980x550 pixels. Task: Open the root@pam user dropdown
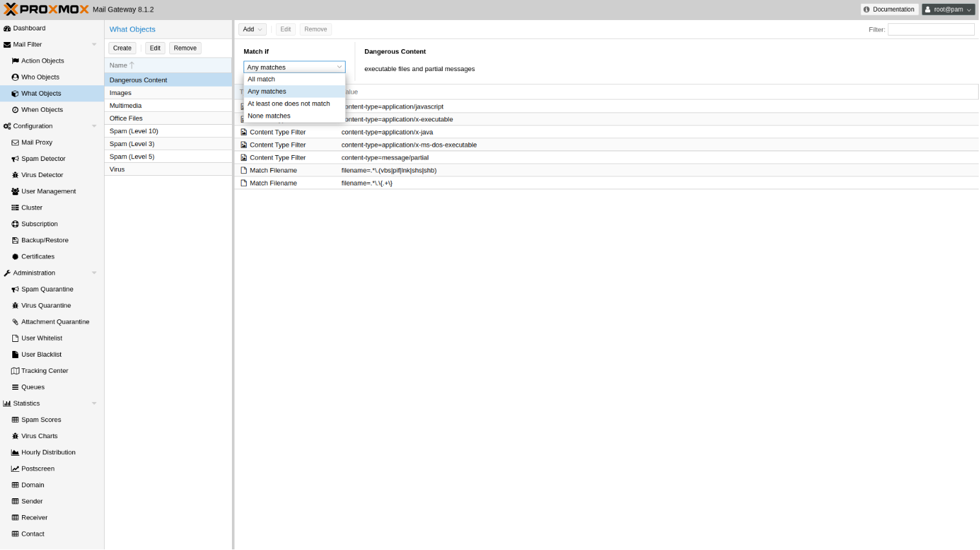click(948, 10)
